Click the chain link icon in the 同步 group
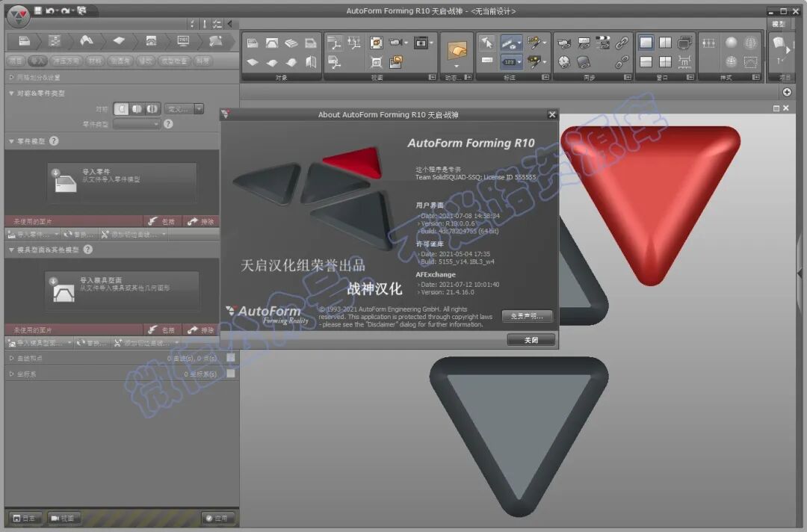The width and height of the screenshot is (807, 532). tap(622, 43)
